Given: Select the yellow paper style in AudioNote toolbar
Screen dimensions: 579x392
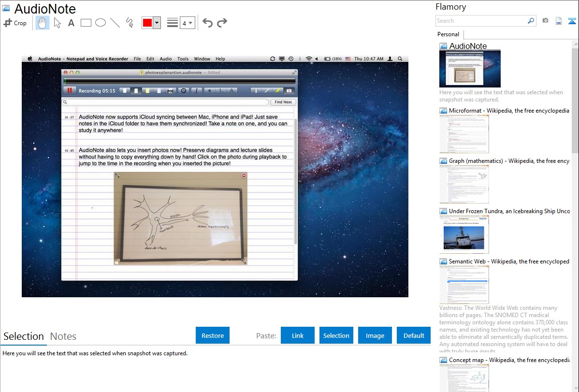Looking at the screenshot, I should click(x=147, y=90).
